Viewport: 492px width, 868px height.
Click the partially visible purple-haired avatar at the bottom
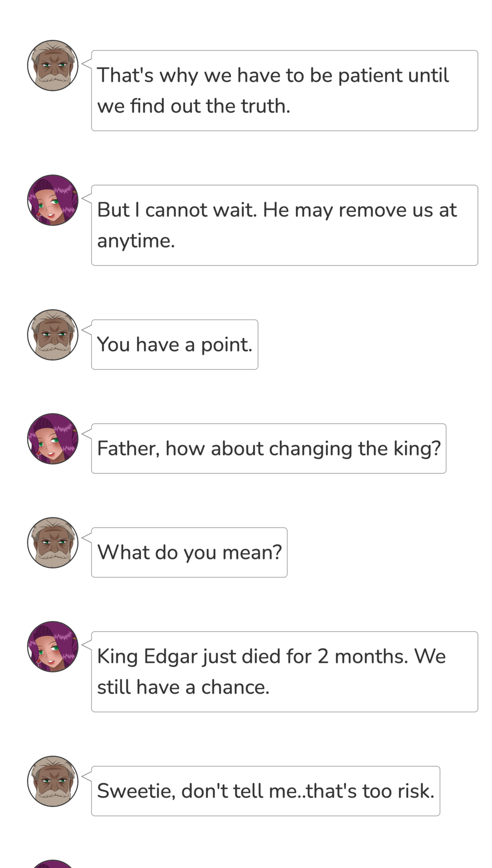[x=53, y=864]
